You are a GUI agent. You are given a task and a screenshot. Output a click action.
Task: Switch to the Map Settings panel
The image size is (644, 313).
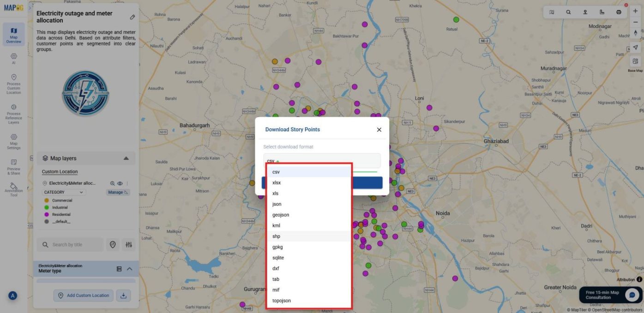13,141
